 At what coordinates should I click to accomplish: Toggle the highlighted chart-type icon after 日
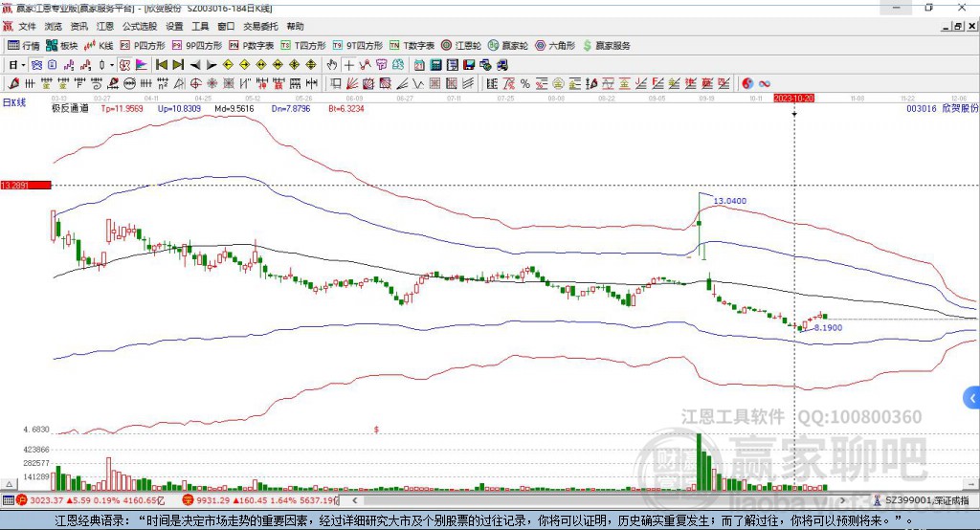[x=37, y=65]
